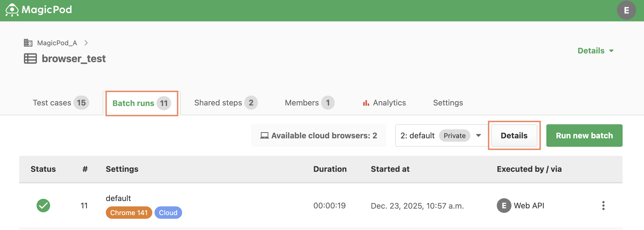644x230 pixels.
Task: Open the Shared steps tab
Action: (x=226, y=103)
